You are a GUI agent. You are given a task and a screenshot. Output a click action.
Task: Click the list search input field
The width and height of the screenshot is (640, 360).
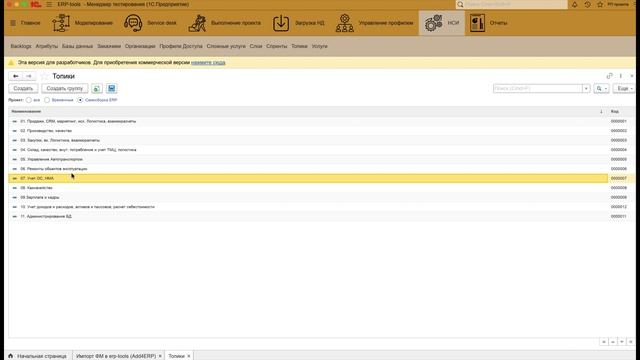(x=538, y=89)
